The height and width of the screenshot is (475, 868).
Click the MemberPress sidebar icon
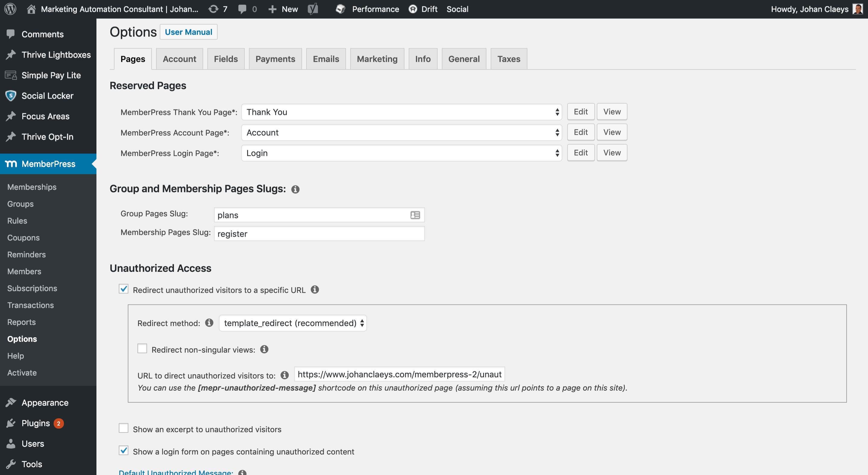point(11,163)
